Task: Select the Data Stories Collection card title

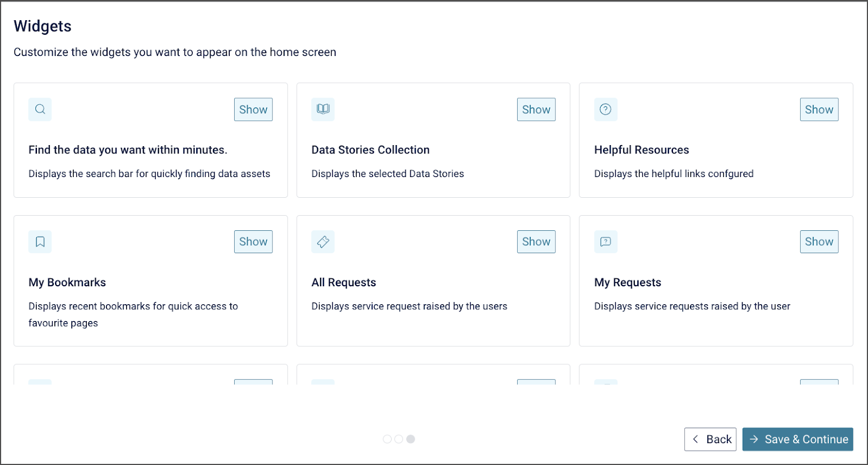Action: [x=370, y=150]
